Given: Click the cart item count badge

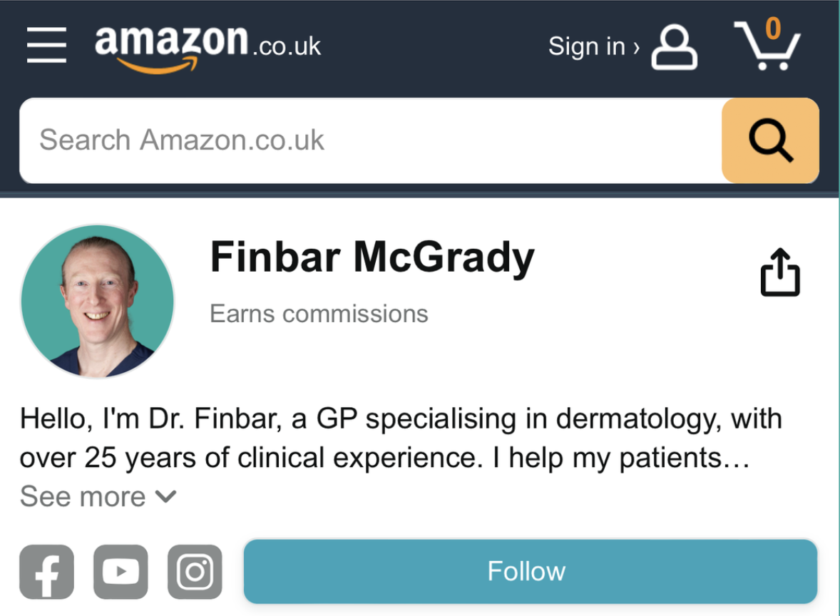Looking at the screenshot, I should (x=773, y=29).
